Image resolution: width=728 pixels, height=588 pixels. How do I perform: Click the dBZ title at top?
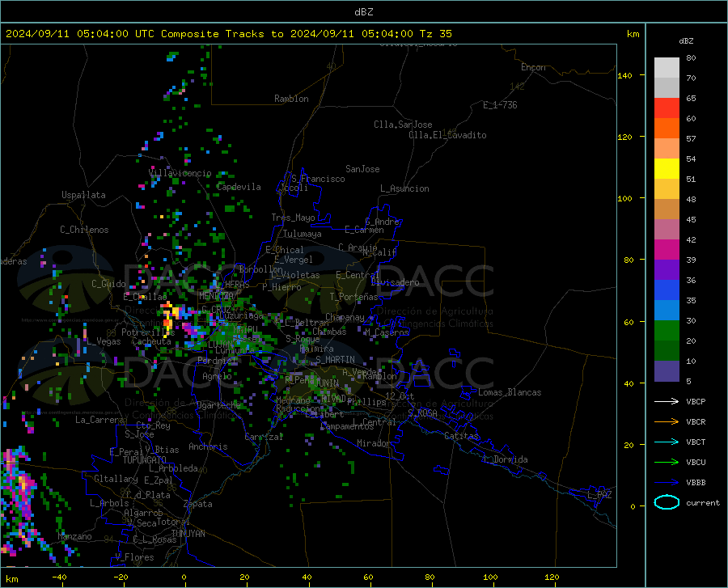tap(363, 12)
